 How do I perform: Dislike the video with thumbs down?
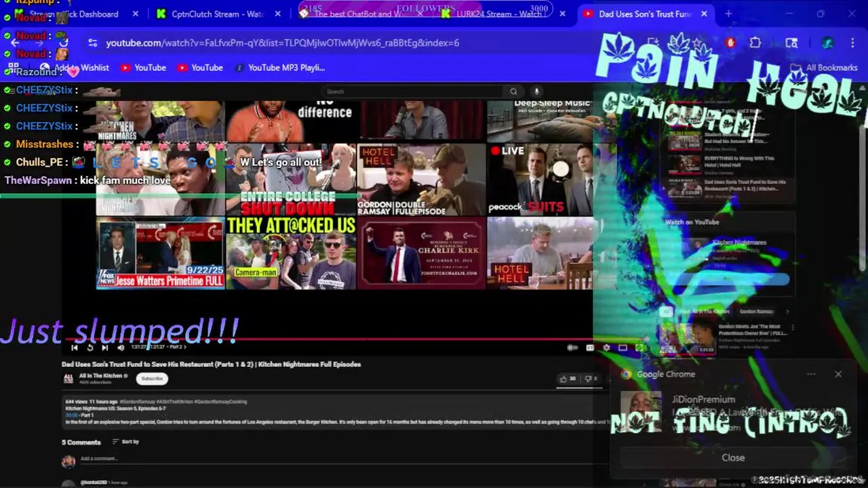pos(591,379)
